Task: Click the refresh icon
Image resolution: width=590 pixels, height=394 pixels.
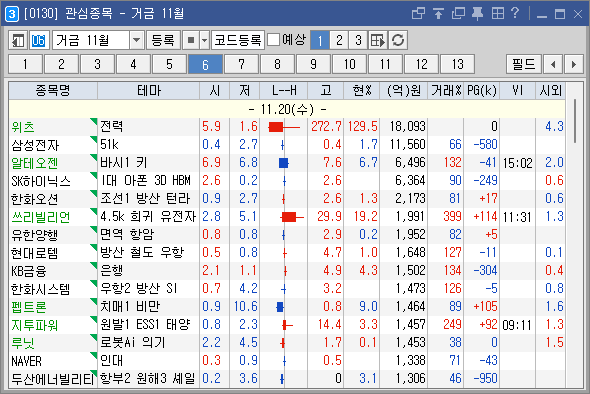Action: (398, 40)
